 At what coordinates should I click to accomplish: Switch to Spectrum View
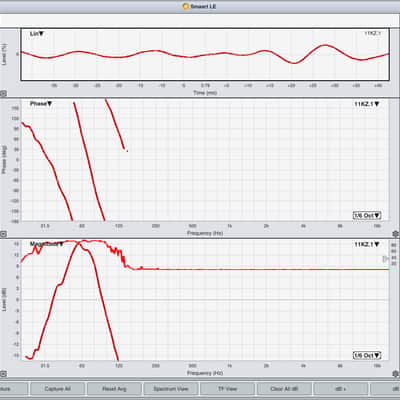[x=171, y=389]
